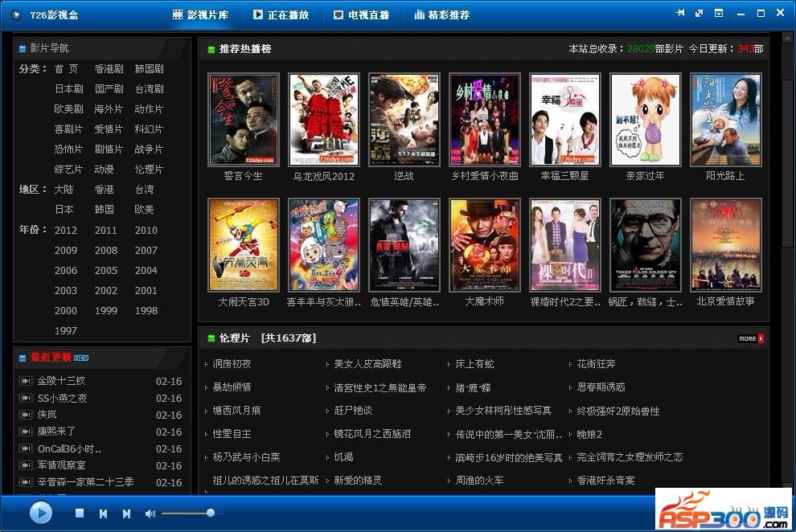Open 洞房初夜 in 伦理片 list
The height and width of the screenshot is (532, 796).
[x=232, y=363]
